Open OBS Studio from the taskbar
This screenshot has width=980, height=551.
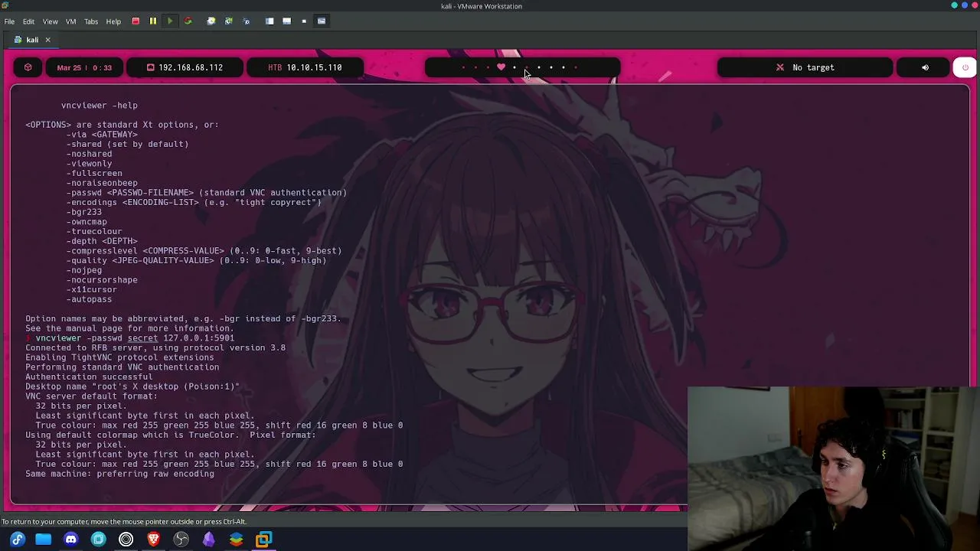click(181, 540)
